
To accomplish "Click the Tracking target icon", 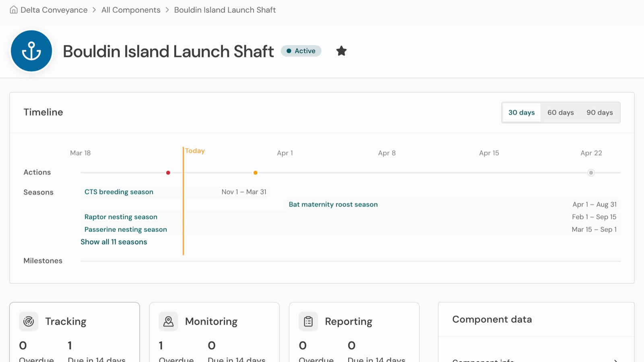I will [29, 321].
